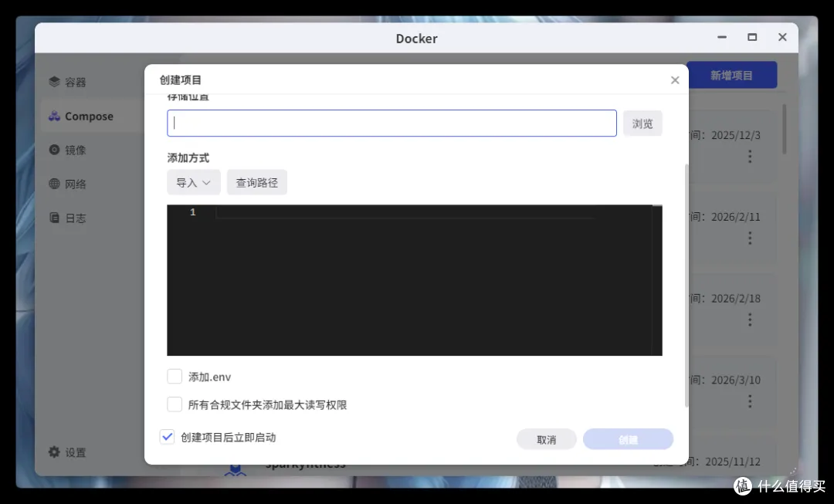
Task: Click the dialog's vertical scrollbar
Action: point(687,286)
